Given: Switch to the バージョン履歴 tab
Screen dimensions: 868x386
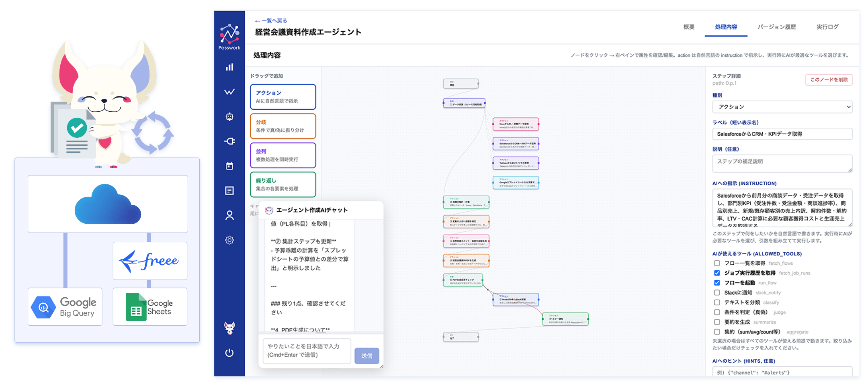Looking at the screenshot, I should [x=776, y=27].
